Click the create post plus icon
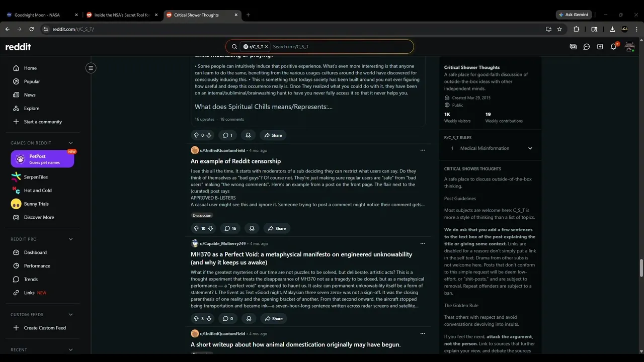 pos(600,47)
